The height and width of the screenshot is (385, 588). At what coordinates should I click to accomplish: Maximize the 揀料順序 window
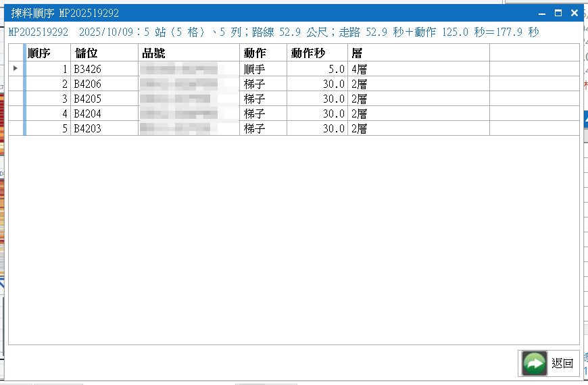(558, 13)
